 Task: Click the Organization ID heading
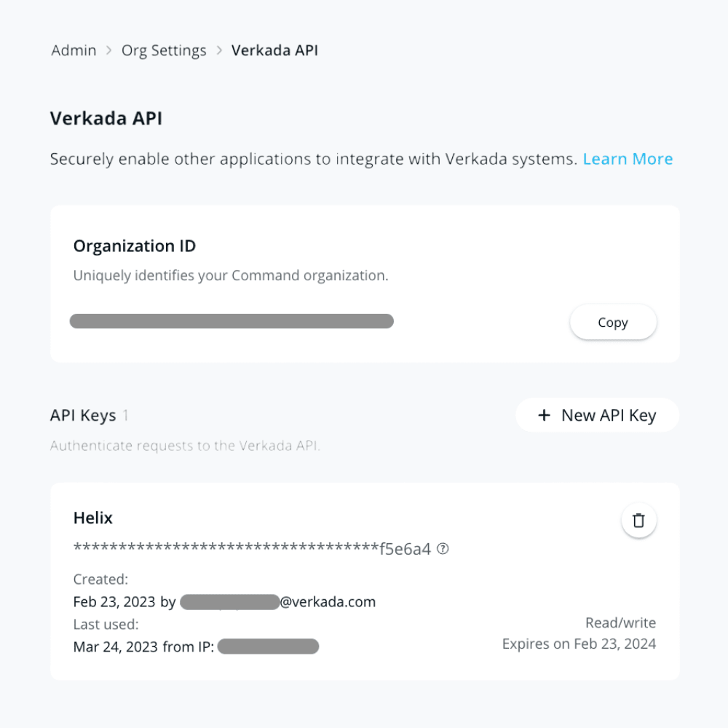(x=135, y=246)
